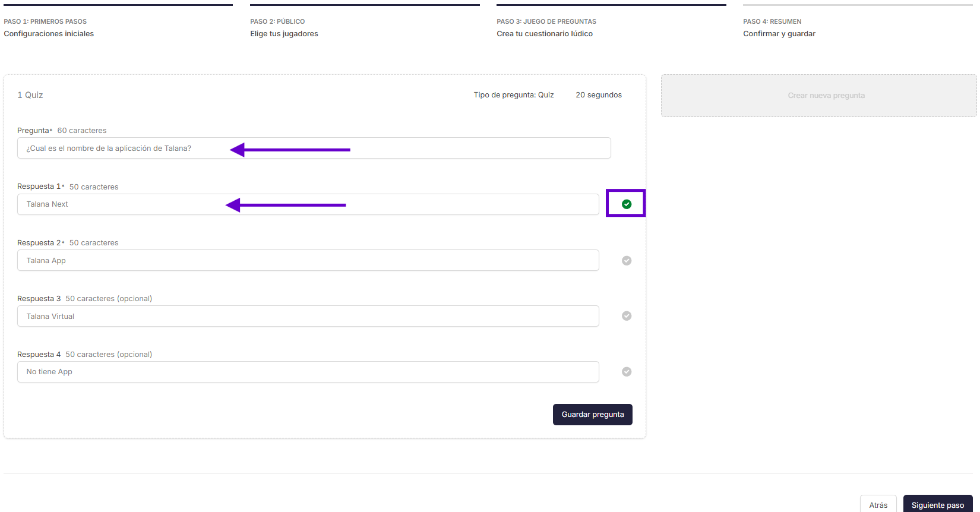Mark No tiene App as correct answer
This screenshot has height=512, width=980.
[x=627, y=372]
